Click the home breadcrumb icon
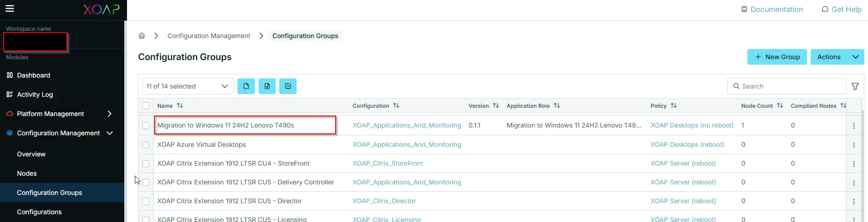Screen dimensions: 868x222 (x=142, y=36)
